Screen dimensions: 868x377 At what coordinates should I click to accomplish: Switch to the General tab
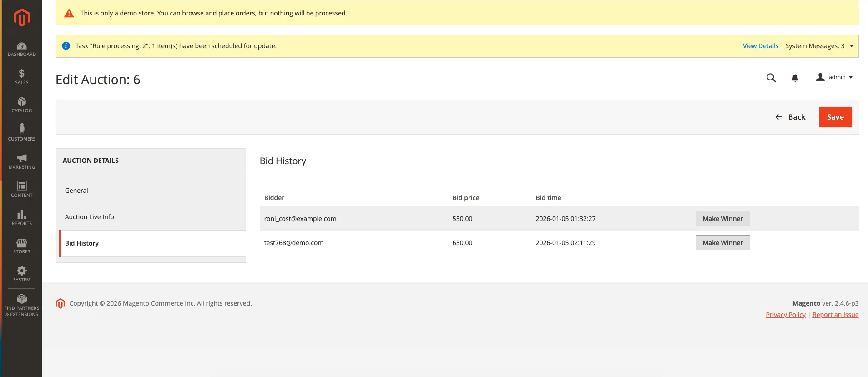tap(151, 191)
